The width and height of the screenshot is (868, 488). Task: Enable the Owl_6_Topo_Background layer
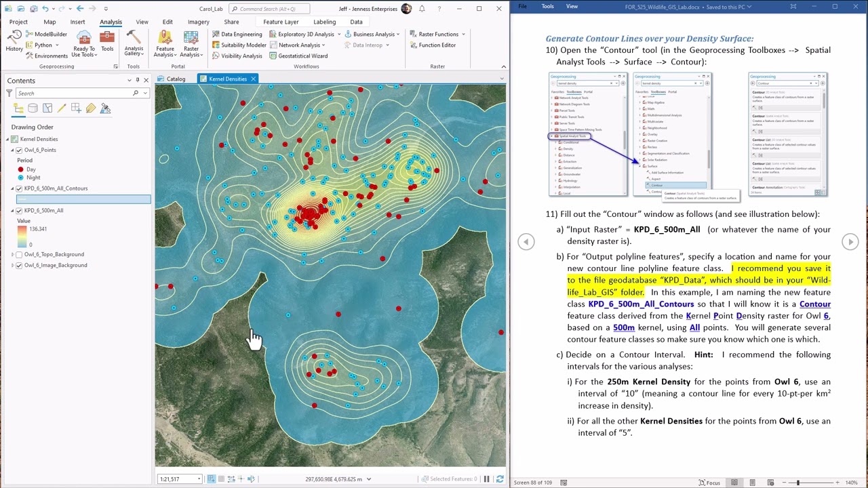19,254
